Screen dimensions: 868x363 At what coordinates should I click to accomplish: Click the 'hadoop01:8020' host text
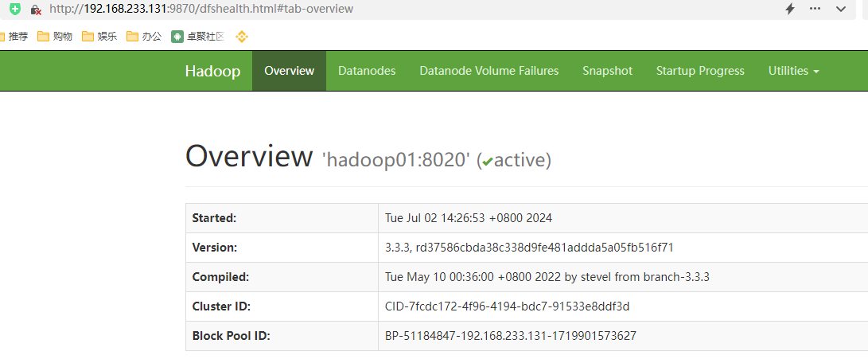396,160
